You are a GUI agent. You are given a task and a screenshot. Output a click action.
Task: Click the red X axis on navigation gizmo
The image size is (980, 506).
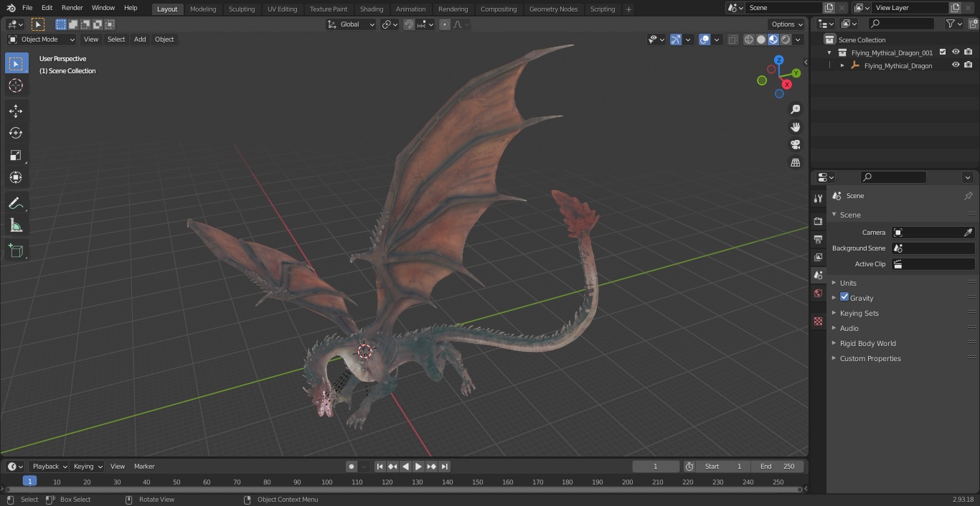[787, 84]
